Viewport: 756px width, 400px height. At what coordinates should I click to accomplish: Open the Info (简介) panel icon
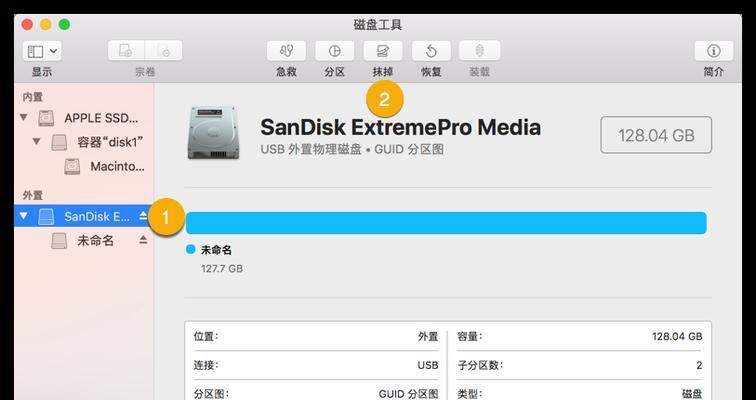[714, 51]
